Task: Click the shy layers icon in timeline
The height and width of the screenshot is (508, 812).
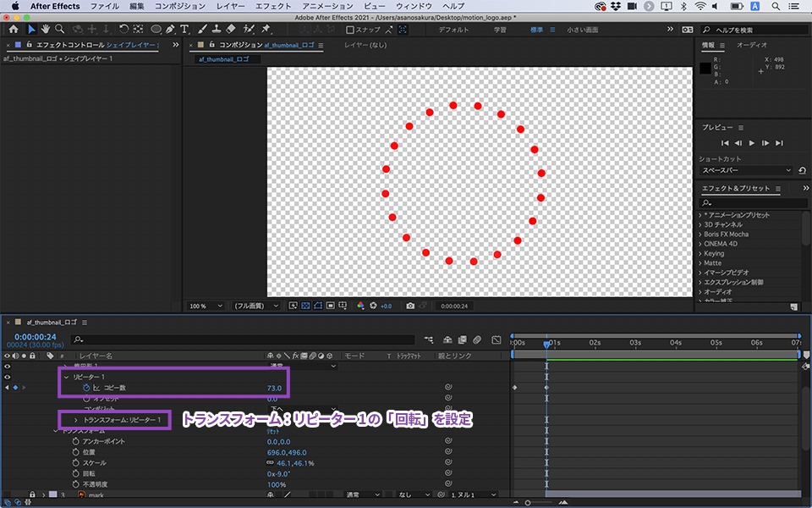Action: pos(447,340)
